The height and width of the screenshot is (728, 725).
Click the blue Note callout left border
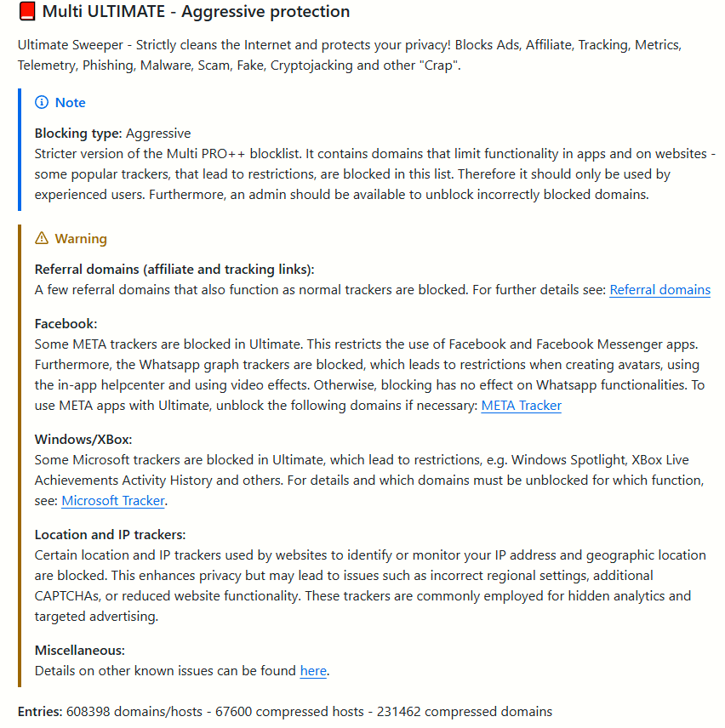[20, 150]
